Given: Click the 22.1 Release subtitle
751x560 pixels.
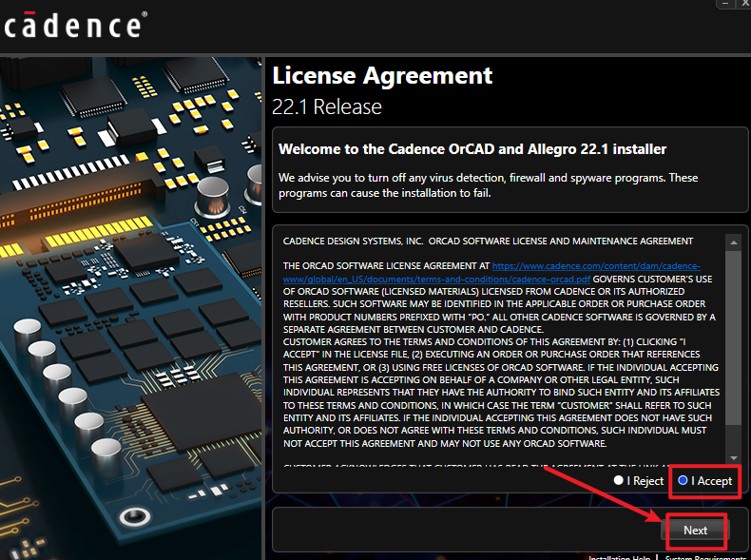Looking at the screenshot, I should [x=327, y=106].
